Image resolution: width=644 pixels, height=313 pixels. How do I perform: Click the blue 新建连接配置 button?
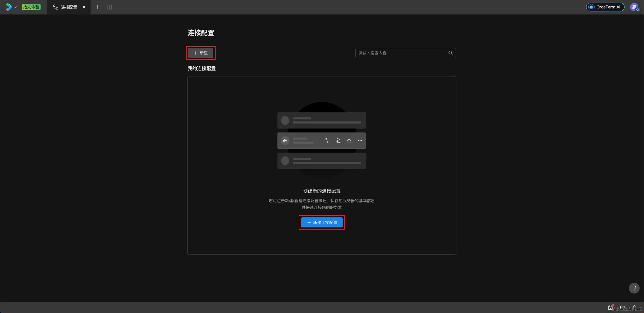point(322,222)
